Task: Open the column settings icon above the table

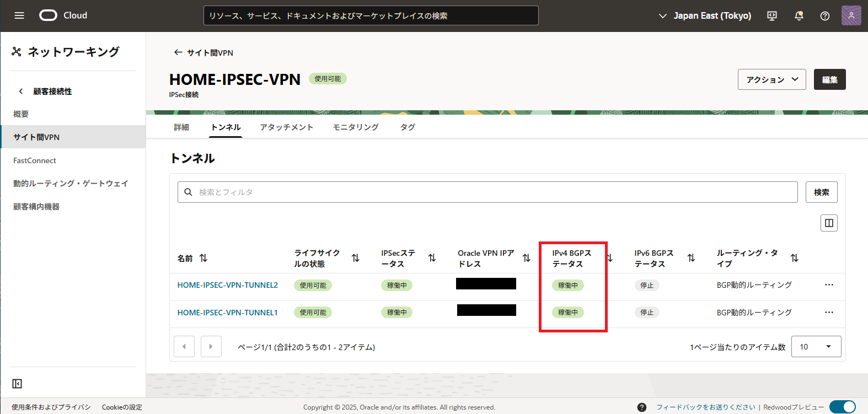Action: (829, 223)
